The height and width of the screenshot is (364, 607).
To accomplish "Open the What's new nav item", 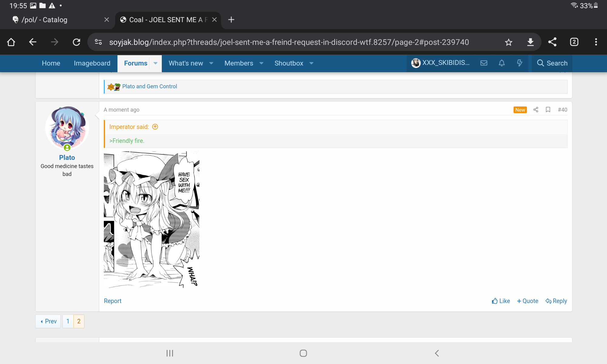I will coord(186,63).
